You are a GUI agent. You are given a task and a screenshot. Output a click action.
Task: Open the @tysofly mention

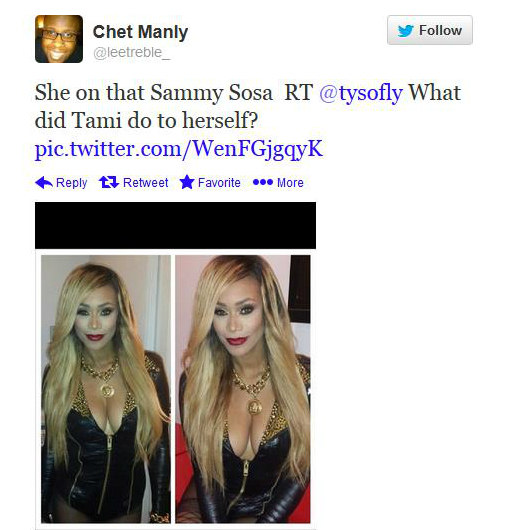(361, 93)
